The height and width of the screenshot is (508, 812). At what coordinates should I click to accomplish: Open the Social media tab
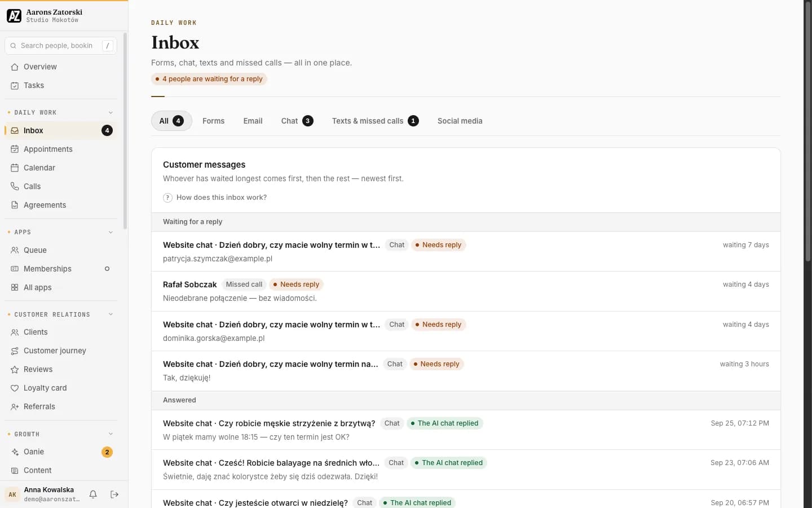[460, 121]
